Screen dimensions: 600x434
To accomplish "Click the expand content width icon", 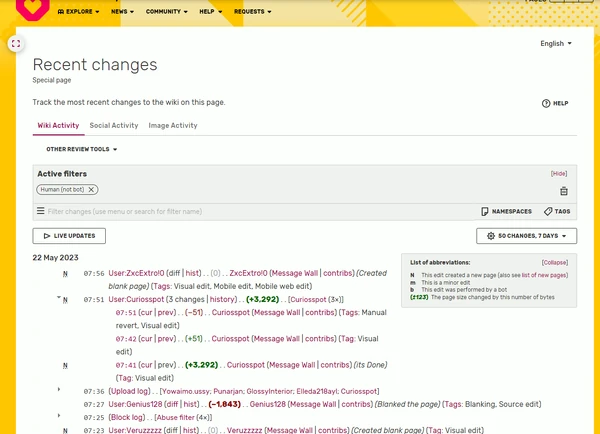I will [x=15, y=44].
